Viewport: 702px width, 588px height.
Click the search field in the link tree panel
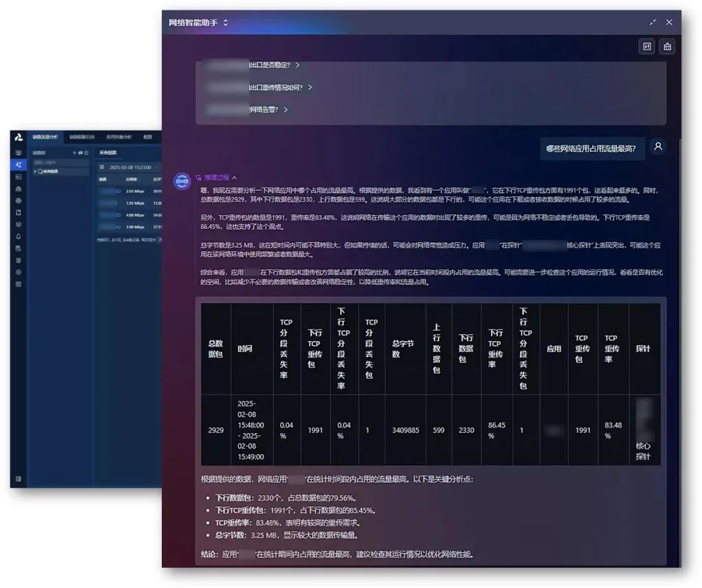[x=61, y=162]
